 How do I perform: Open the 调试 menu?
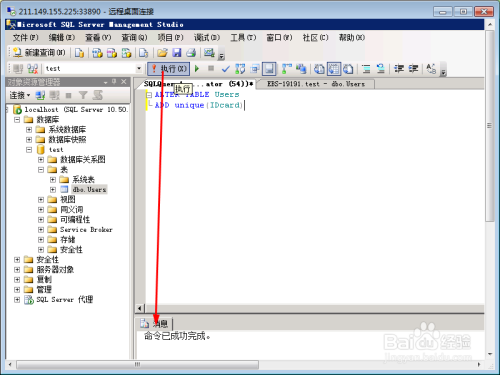click(207, 38)
